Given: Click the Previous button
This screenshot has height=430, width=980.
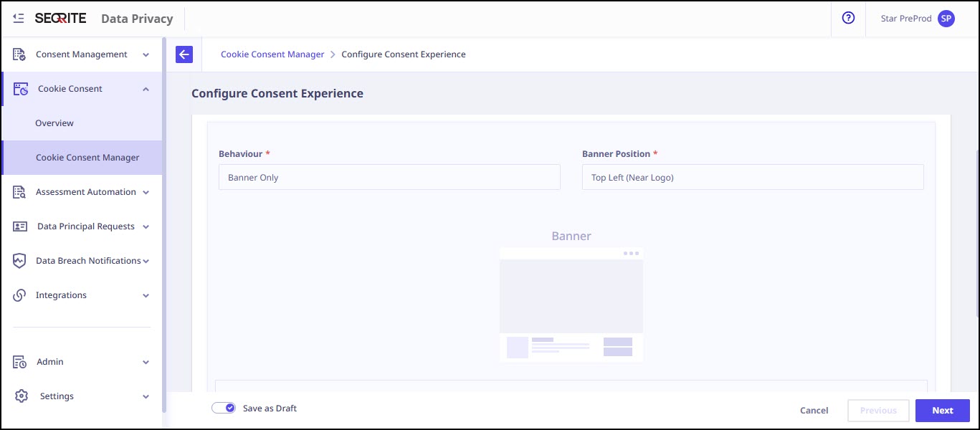Looking at the screenshot, I should click(878, 411).
